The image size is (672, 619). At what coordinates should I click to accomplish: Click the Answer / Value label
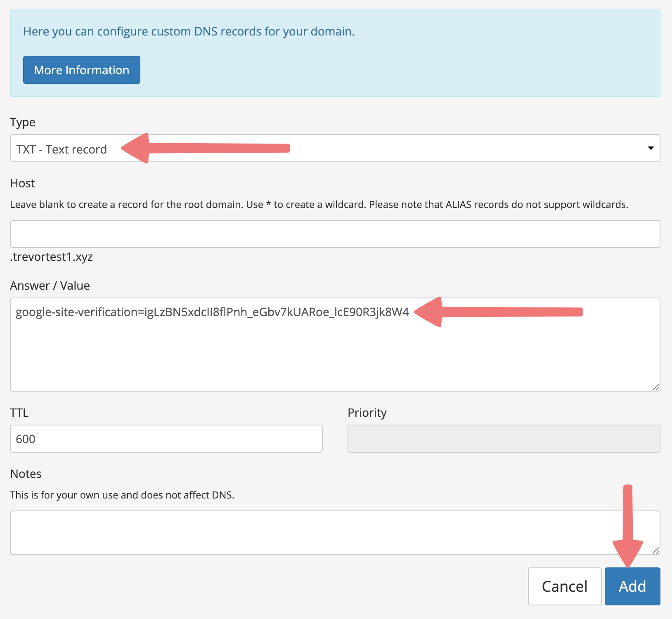(x=50, y=286)
